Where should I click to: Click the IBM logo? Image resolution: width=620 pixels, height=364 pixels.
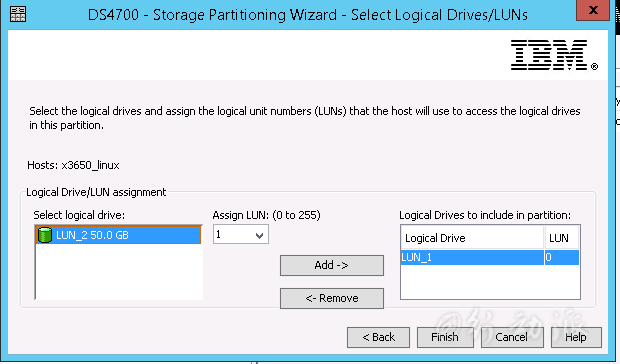coord(554,55)
